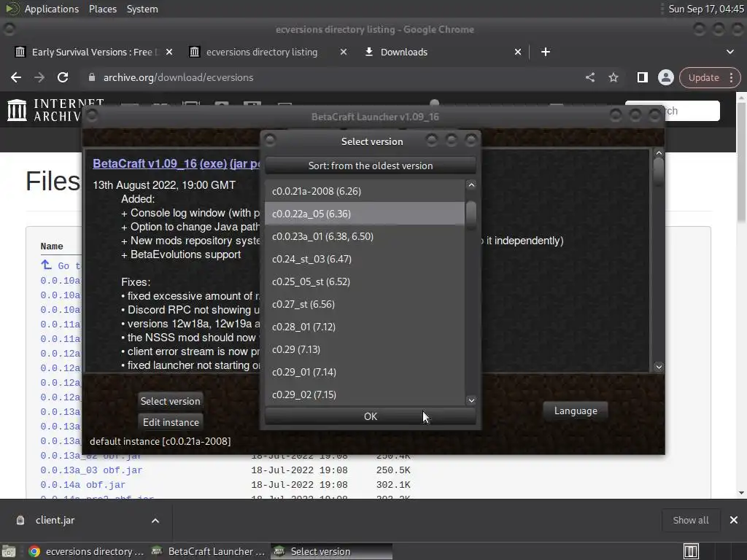Image resolution: width=747 pixels, height=560 pixels.
Task: Open Language button in launcher
Action: pos(576,411)
